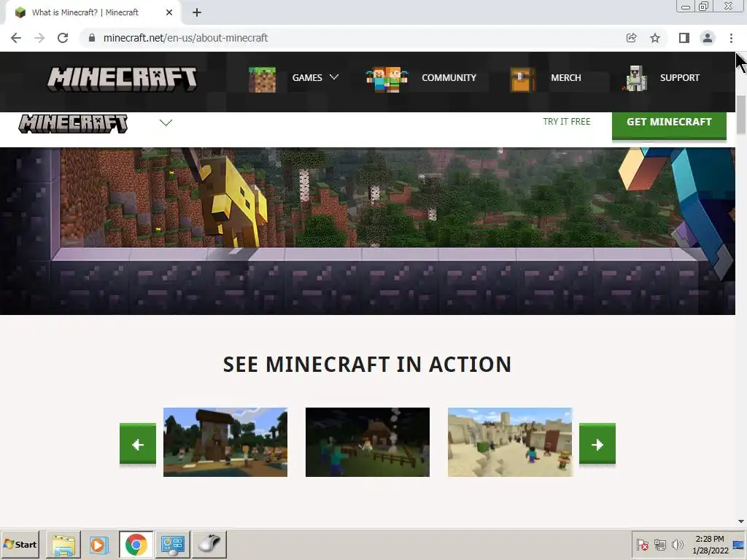Show next carousel screenshots
The height and width of the screenshot is (560, 747).
(x=597, y=444)
